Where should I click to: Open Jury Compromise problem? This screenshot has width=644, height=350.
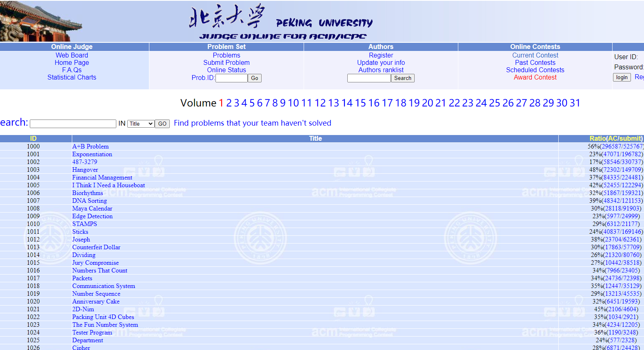95,263
